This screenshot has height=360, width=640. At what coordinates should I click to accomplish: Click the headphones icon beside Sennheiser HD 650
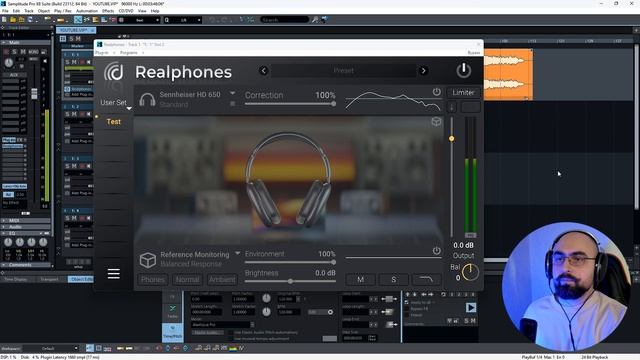click(x=147, y=99)
